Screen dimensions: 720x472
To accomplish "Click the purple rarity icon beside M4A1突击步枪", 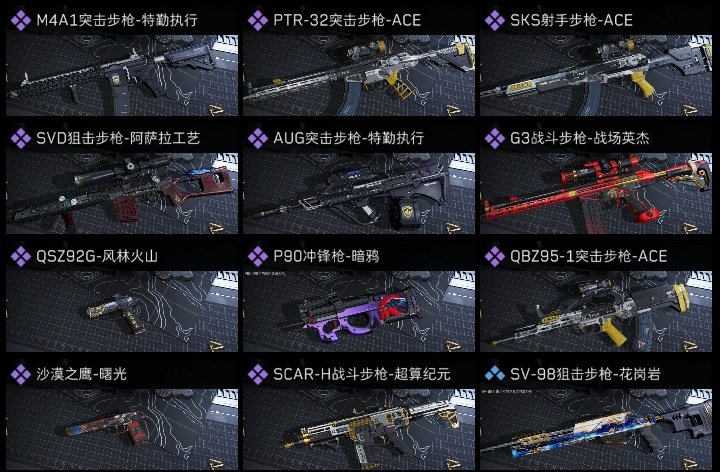I will coord(21,20).
